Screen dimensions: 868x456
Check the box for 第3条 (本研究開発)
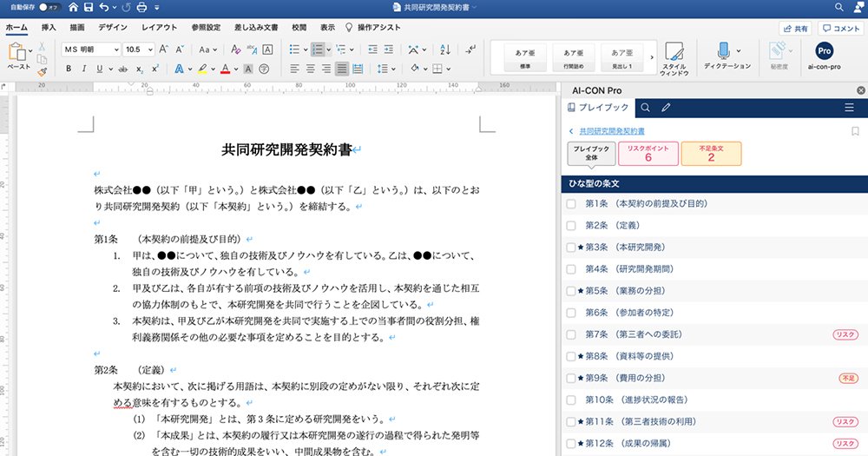click(x=571, y=248)
